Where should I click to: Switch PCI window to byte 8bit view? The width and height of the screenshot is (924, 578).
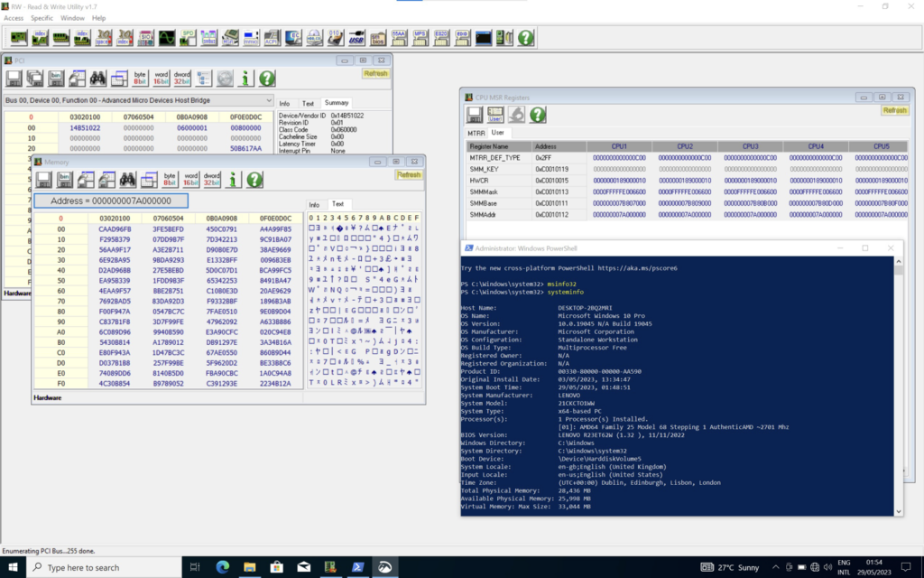tap(140, 79)
